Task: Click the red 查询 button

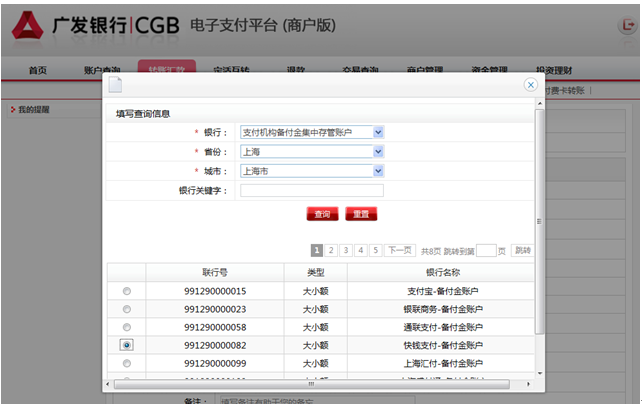Action: point(322,214)
